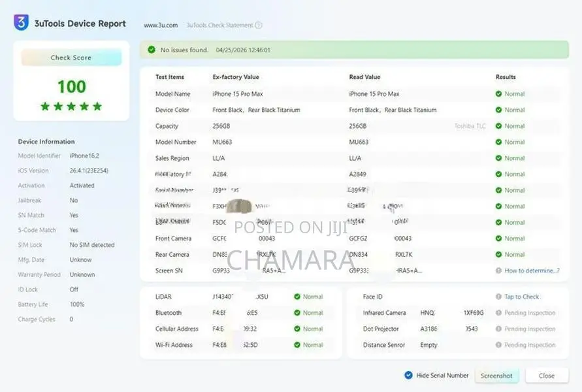The height and width of the screenshot is (392, 582).
Task: Click the ID Lock Off value
Action: [x=74, y=289]
